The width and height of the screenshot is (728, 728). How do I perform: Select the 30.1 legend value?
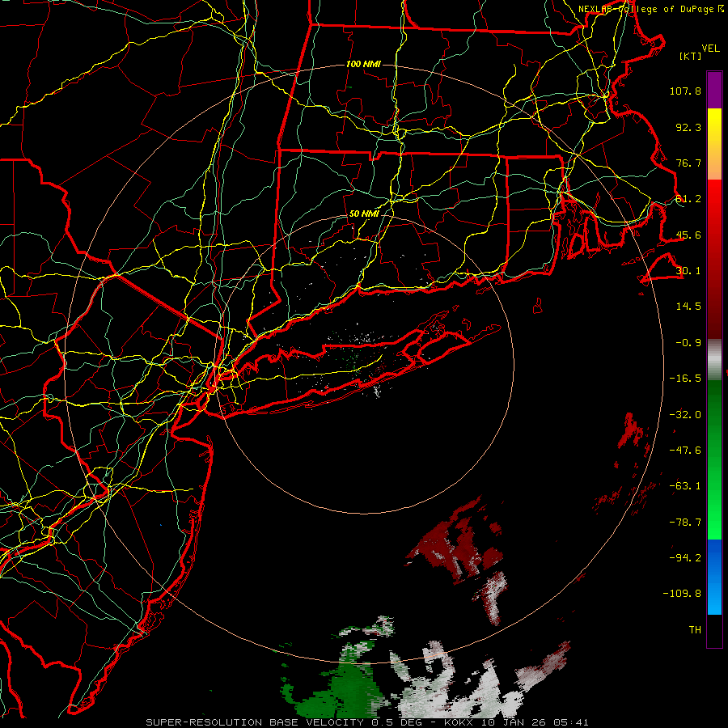pos(688,270)
